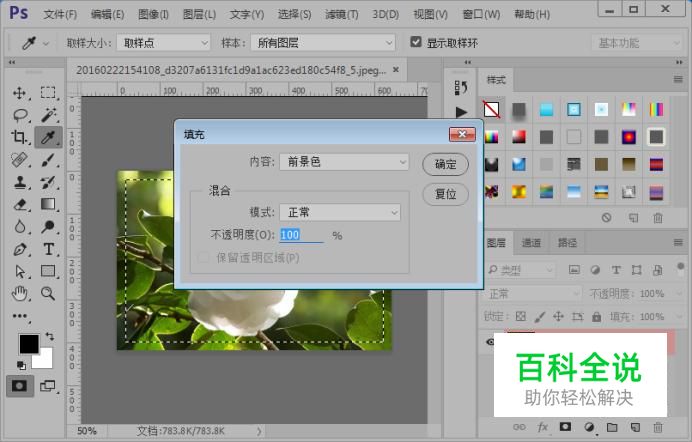This screenshot has width=692, height=442.
Task: Open the Styles panel flyout menu
Action: pos(678,79)
